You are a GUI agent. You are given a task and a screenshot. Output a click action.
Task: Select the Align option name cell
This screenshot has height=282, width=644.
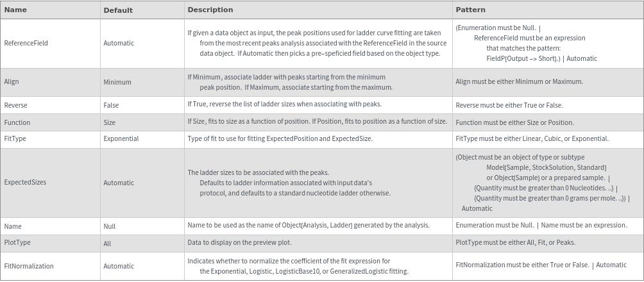tap(12, 82)
